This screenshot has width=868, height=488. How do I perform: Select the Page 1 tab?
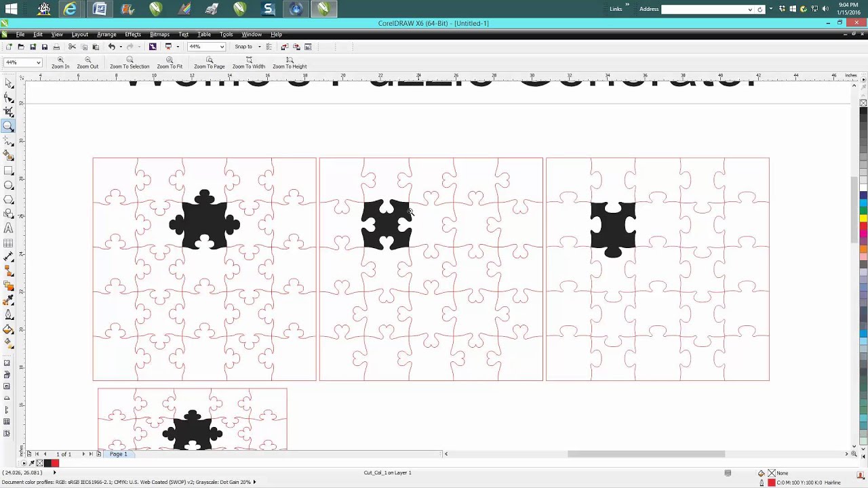tap(119, 454)
